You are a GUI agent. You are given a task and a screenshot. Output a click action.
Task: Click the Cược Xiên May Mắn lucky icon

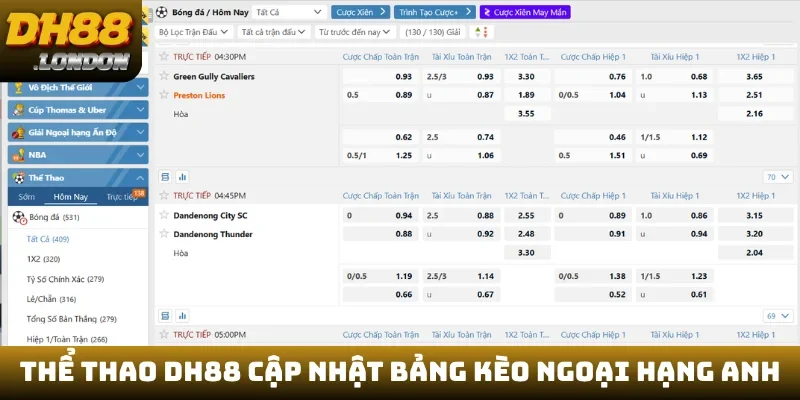tap(487, 12)
